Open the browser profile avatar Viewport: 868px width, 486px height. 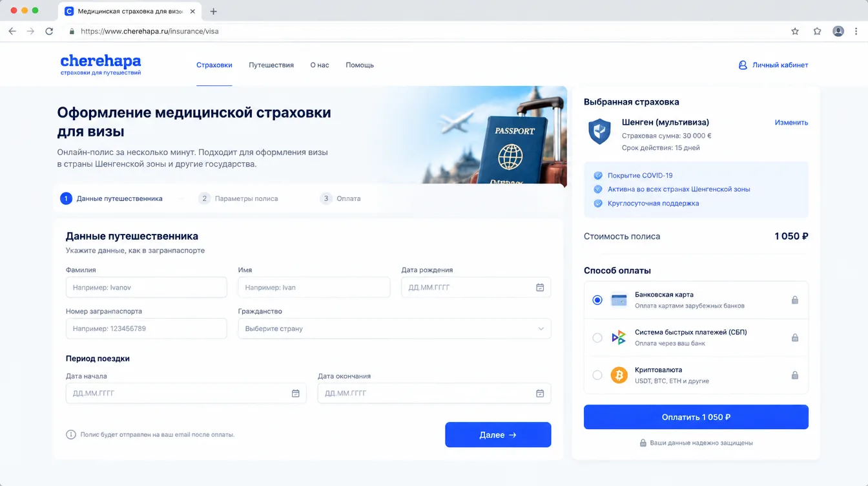coord(838,31)
